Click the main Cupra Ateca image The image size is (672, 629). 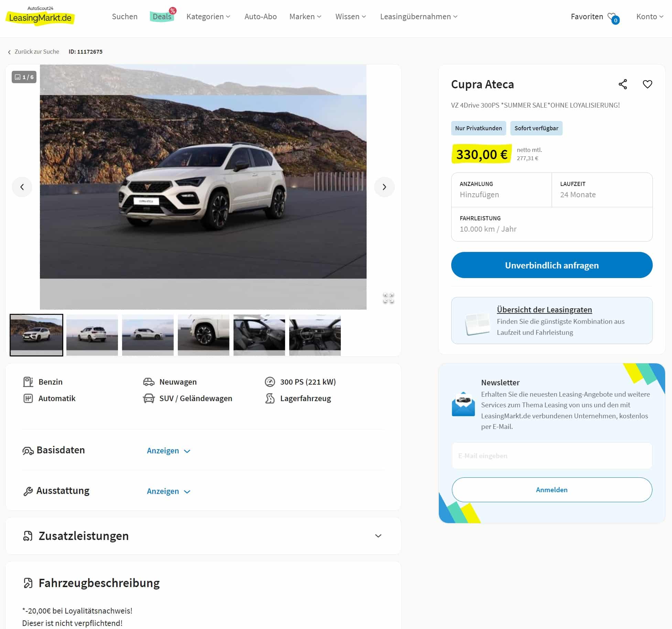tap(203, 187)
